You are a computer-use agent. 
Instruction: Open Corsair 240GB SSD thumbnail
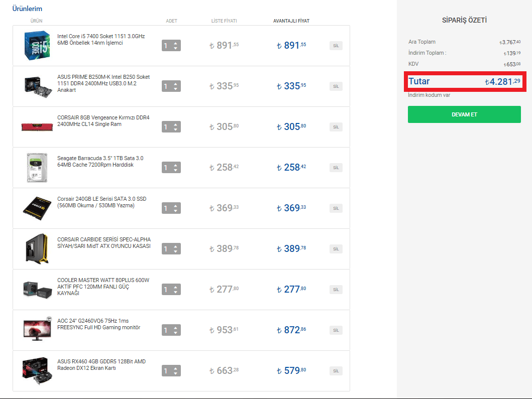[37, 208]
